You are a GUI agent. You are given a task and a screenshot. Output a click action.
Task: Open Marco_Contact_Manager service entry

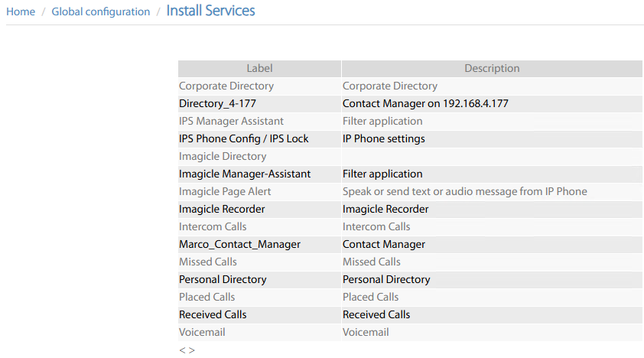click(239, 244)
